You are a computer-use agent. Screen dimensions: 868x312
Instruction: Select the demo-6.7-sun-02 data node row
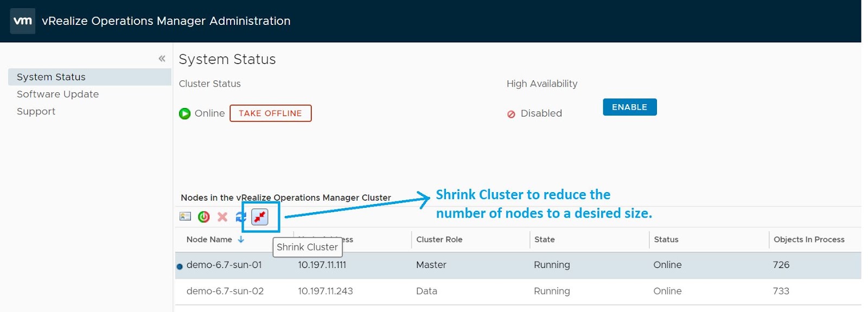(x=225, y=291)
